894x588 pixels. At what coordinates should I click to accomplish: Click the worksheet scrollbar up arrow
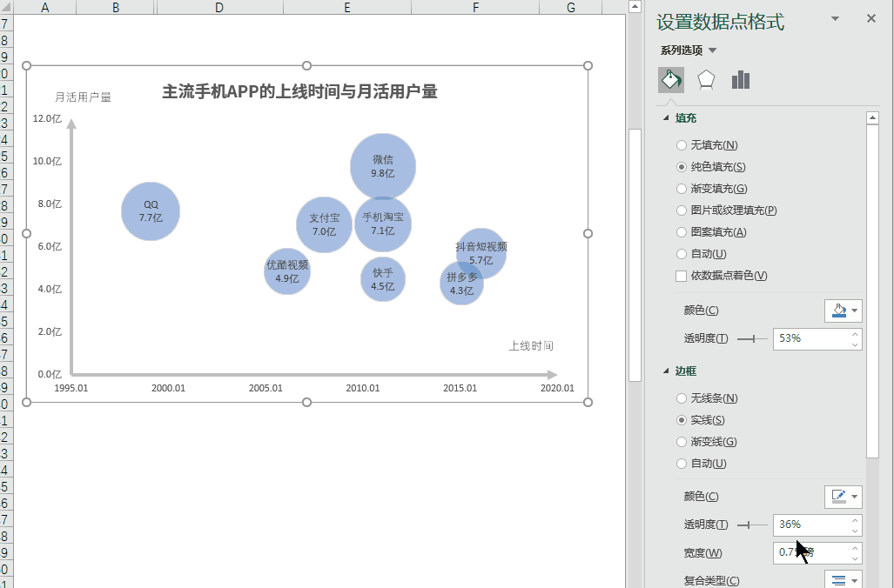tap(635, 6)
